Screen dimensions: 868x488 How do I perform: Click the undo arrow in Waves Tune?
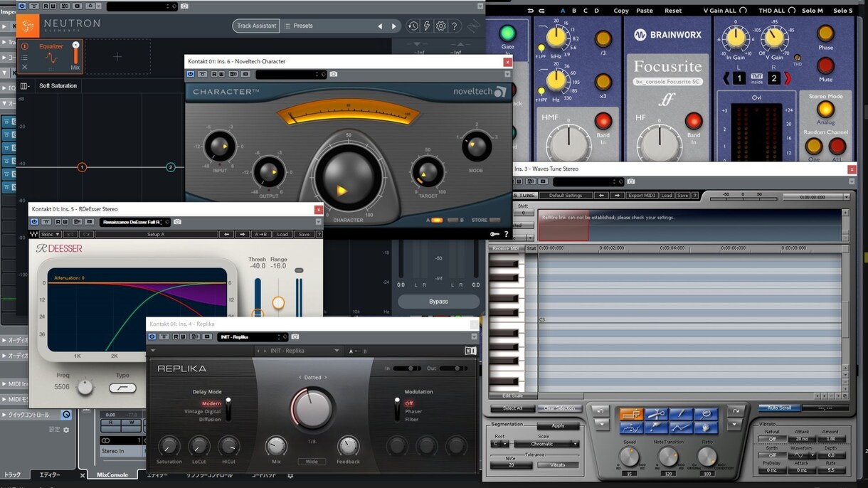(602, 411)
